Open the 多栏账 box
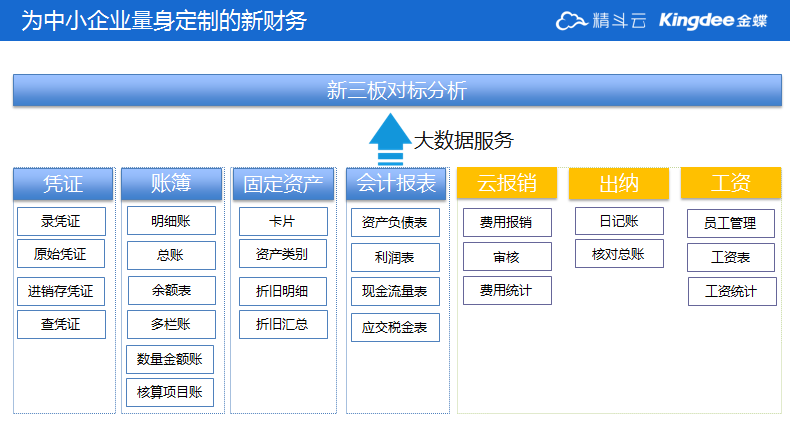 (x=171, y=324)
